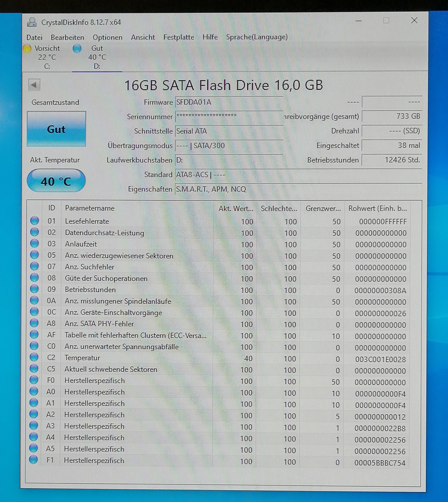The width and height of the screenshot is (448, 502).
Task: Click the status dot for Betriebsstunden attribute row
Action: 34,289
